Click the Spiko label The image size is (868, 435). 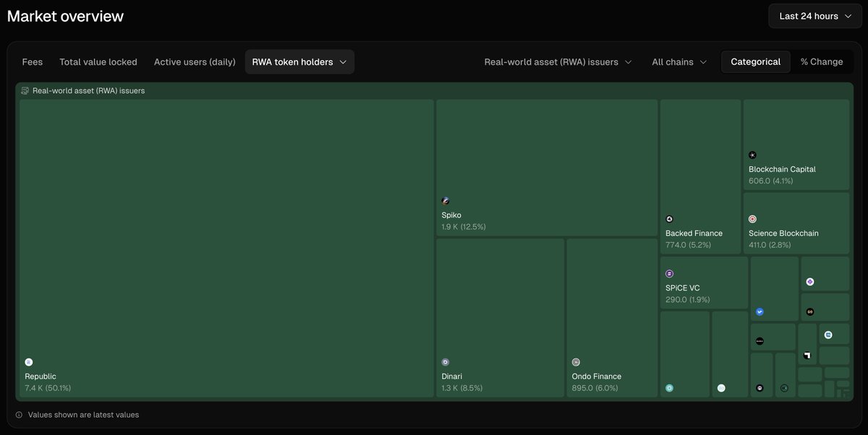pos(451,215)
